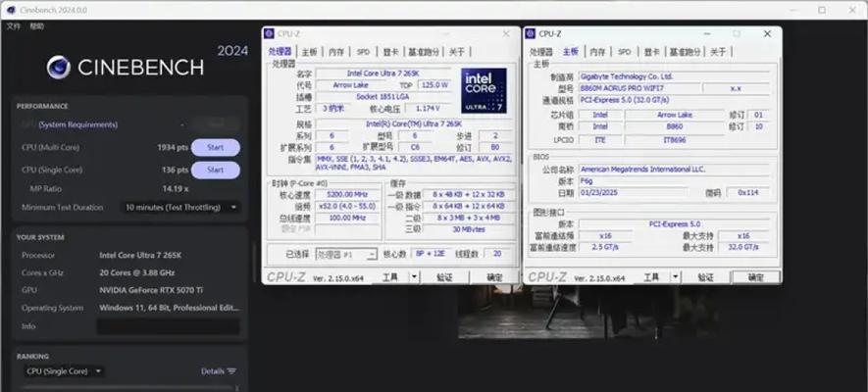868x392 pixels.
Task: Click 'NVIDIA GeForce RTX 5070 Ti' GPU entry
Action: click(153, 290)
